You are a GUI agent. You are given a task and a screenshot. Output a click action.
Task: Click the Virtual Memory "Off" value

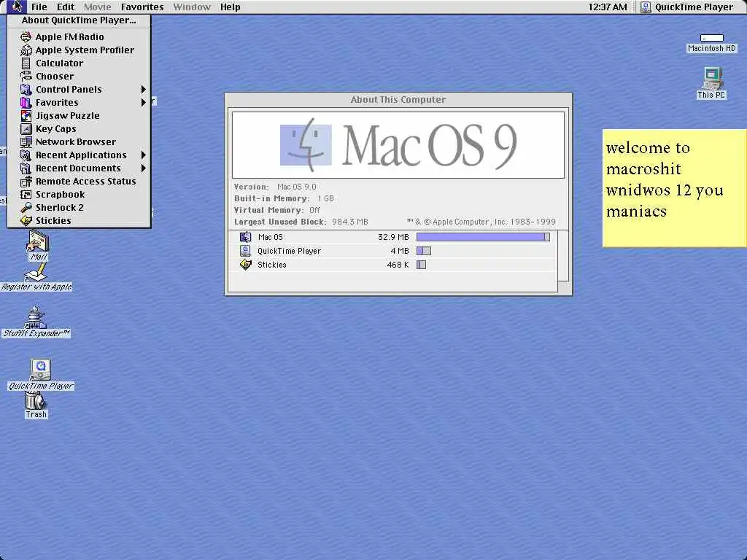(x=315, y=210)
